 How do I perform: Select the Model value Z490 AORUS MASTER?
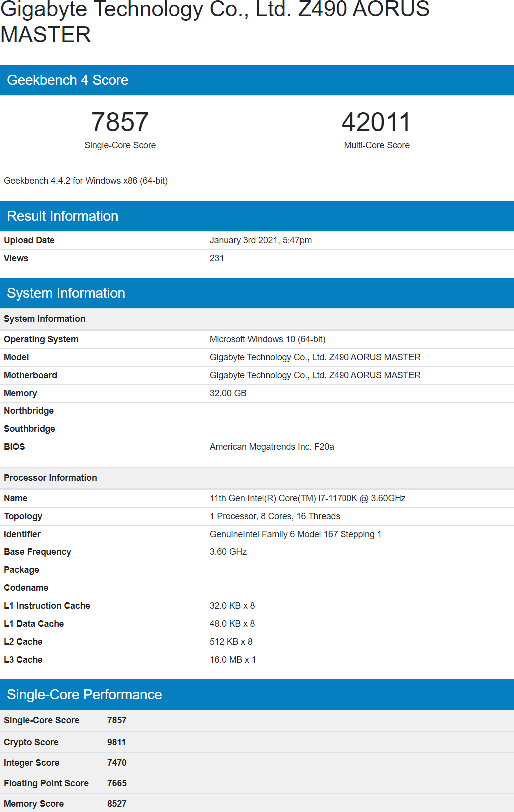315,357
